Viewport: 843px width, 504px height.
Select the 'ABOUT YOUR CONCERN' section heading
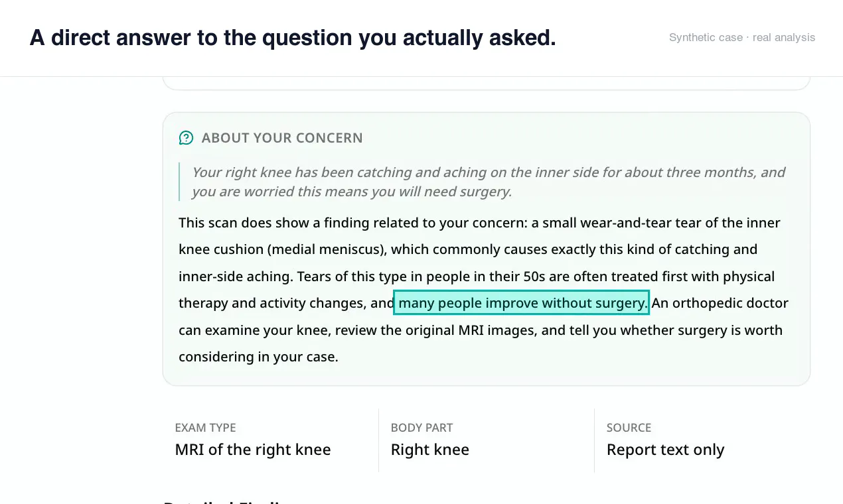pos(282,138)
